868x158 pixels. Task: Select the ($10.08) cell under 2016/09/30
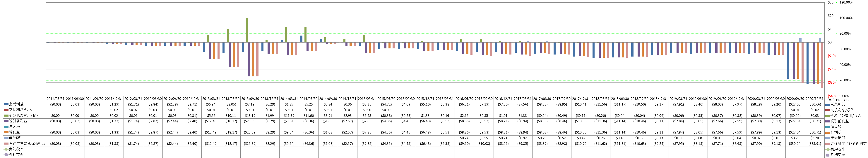484,144
